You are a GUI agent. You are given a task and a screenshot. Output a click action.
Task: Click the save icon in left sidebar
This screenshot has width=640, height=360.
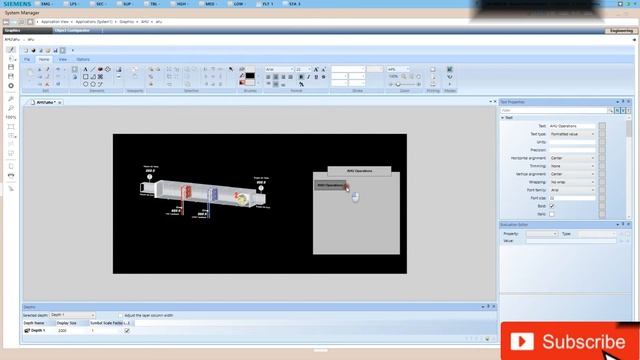point(11,67)
